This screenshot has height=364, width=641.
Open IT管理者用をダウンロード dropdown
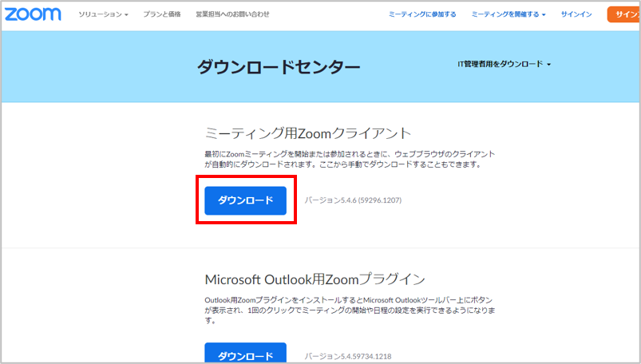coord(504,64)
